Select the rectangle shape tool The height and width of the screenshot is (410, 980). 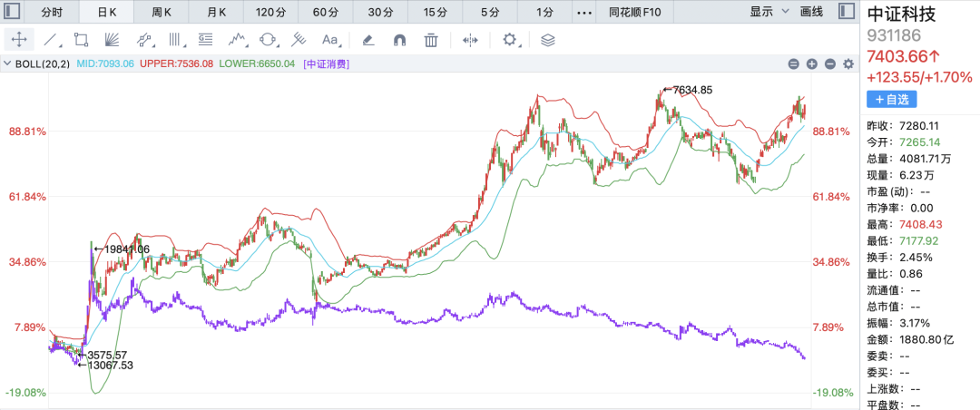tap(81, 40)
